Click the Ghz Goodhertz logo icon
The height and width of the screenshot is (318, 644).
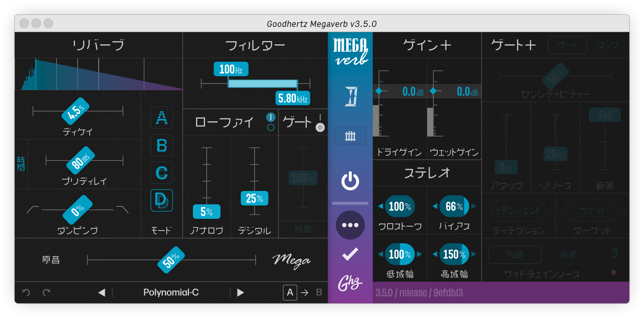(350, 283)
